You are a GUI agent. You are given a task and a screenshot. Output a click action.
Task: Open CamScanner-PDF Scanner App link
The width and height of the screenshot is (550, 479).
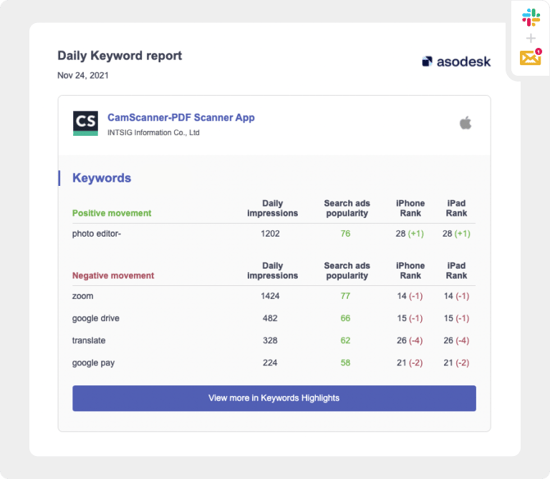pyautogui.click(x=181, y=117)
